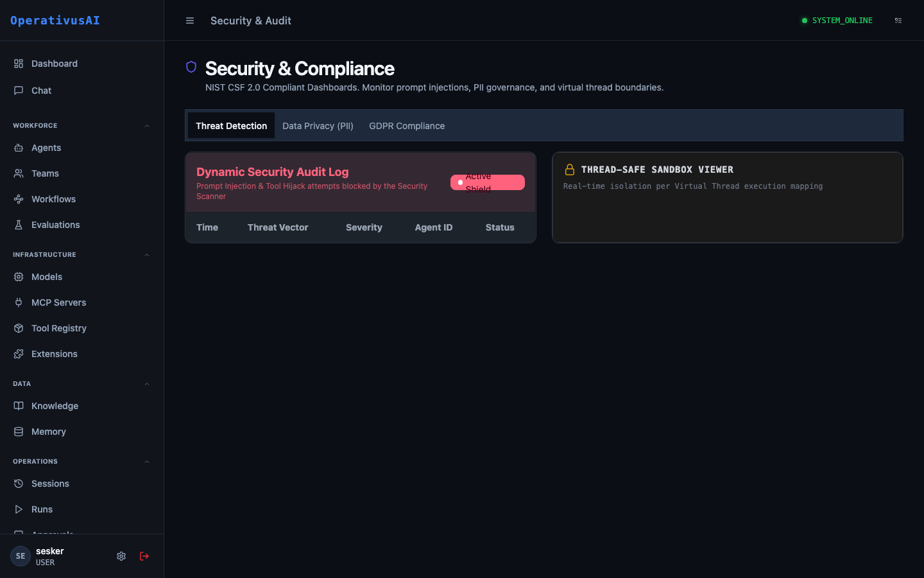Click THREAD-SAFE SANDBOX VIEWER title

click(x=657, y=170)
